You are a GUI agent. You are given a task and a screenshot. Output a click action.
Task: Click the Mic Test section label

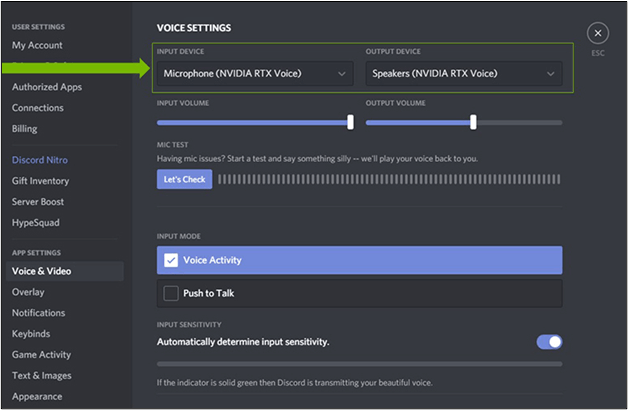tap(172, 145)
